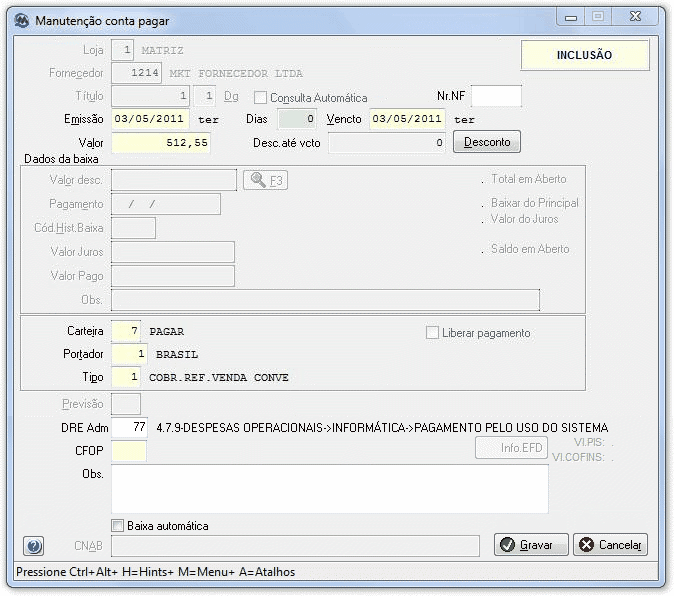Click the DRE Adm field with 77
Viewport: 674px width, 596px height.
click(x=129, y=428)
